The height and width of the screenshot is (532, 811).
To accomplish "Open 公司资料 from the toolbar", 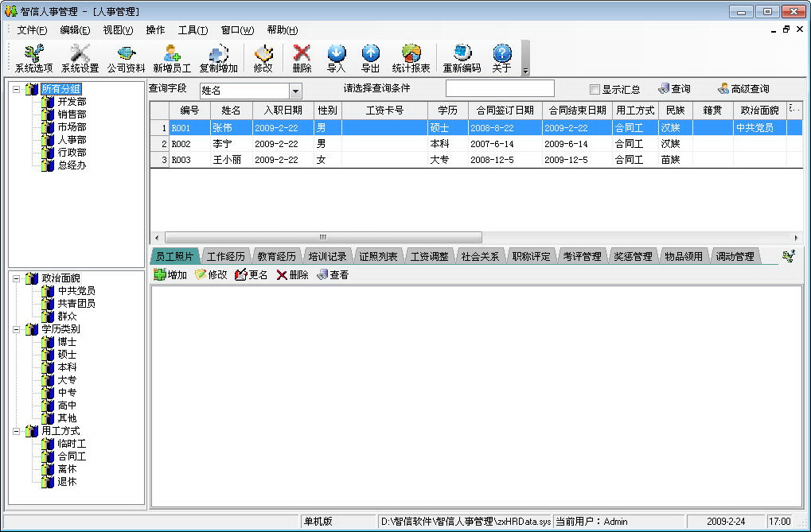I will point(126,58).
